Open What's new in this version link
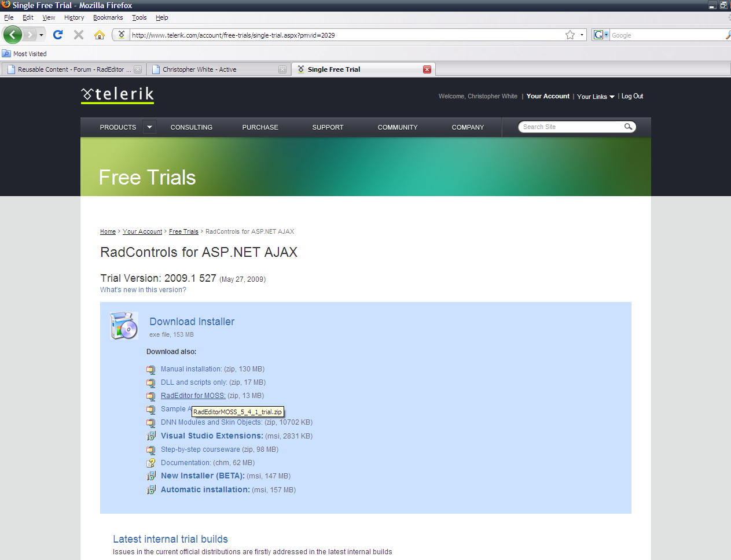Screen dimensions: 731x560 pos(143,290)
